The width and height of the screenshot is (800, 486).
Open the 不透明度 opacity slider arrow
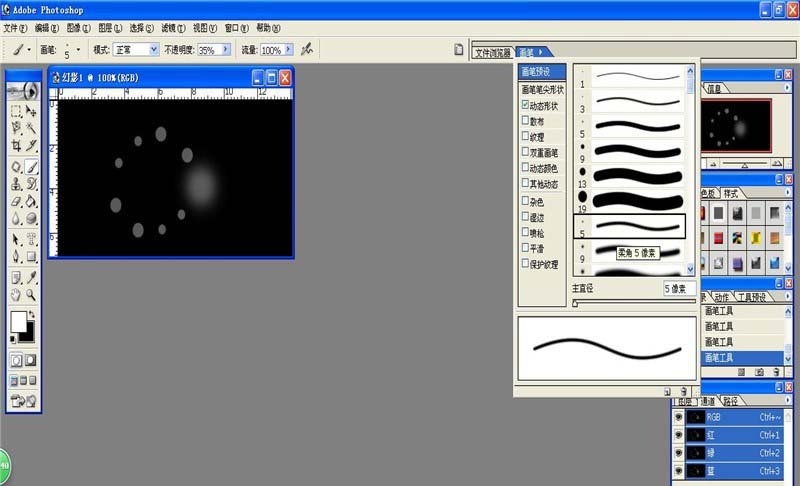click(226, 49)
